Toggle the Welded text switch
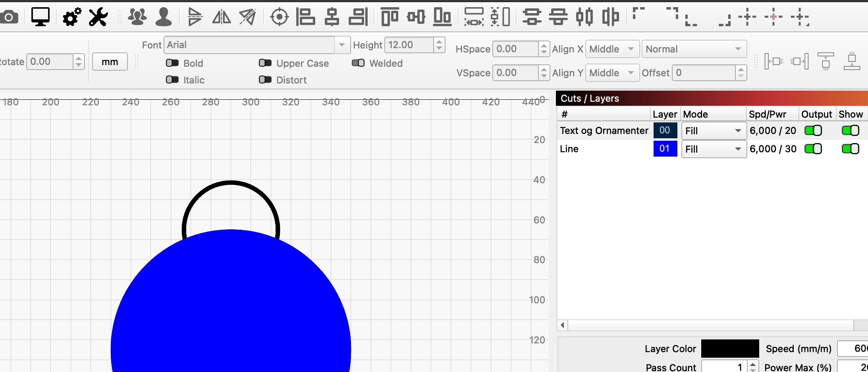 [358, 63]
